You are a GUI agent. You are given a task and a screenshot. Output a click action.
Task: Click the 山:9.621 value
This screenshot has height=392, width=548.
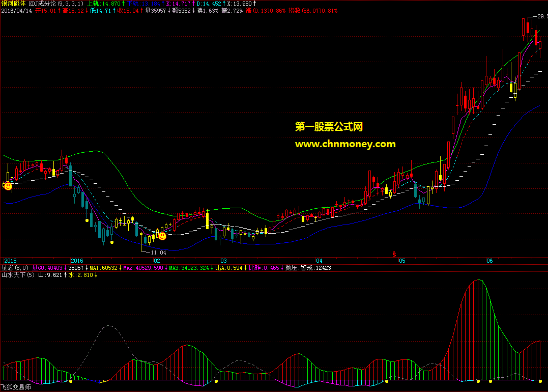pyautogui.click(x=50, y=275)
